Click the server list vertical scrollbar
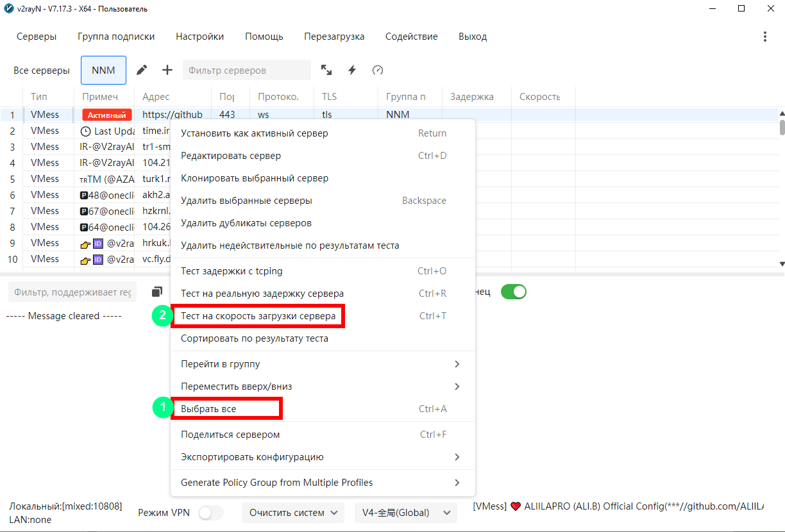785x532 pixels. [782, 125]
